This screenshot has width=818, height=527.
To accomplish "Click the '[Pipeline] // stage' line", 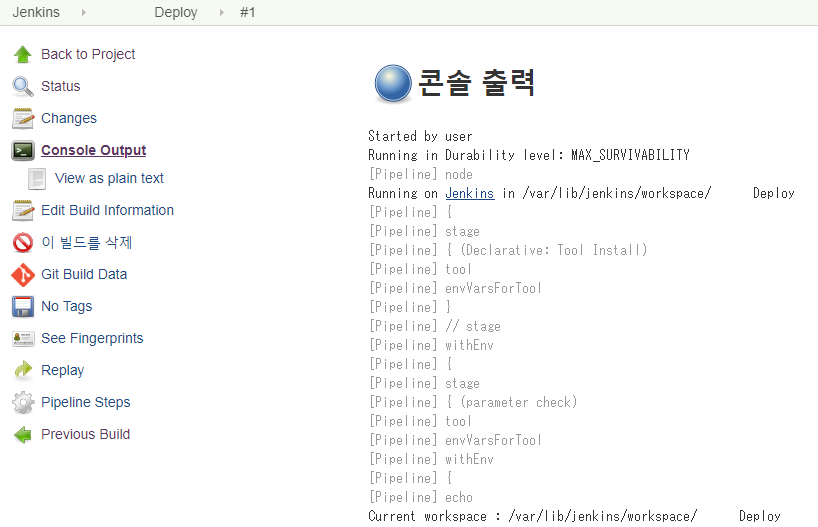I will click(435, 327).
